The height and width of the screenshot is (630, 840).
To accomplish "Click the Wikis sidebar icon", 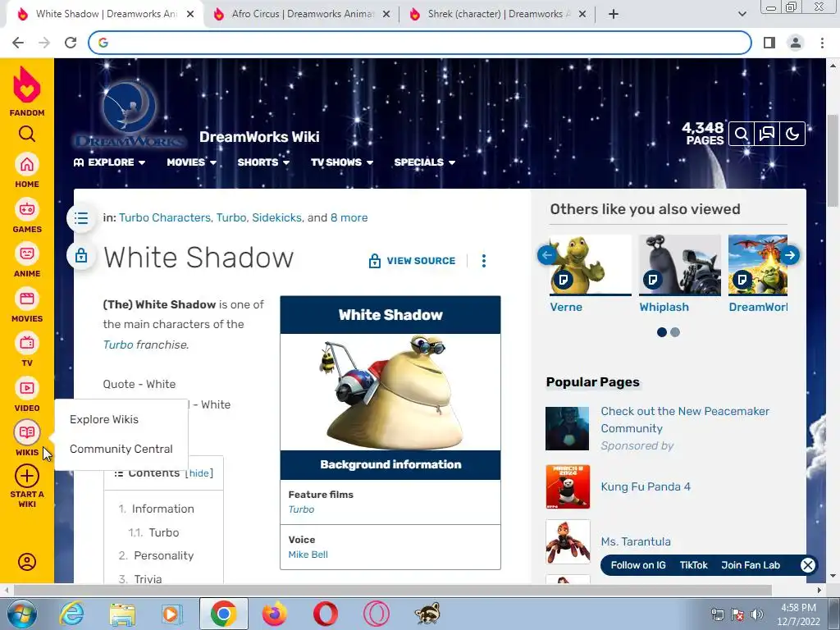I will (x=27, y=433).
